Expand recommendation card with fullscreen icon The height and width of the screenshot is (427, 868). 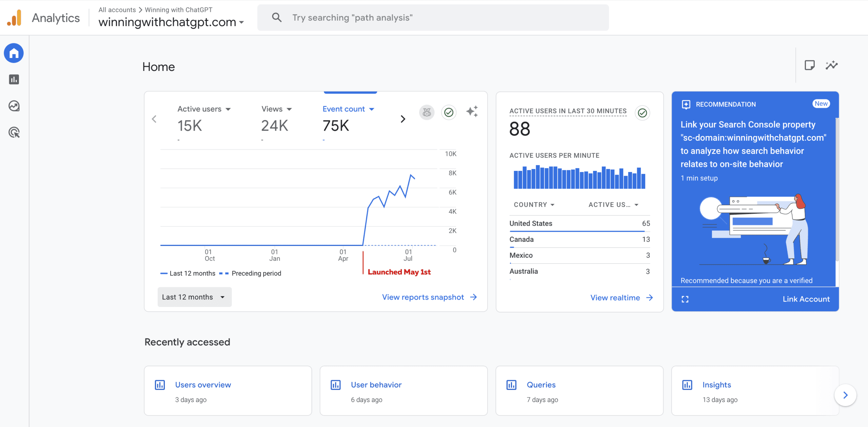tap(685, 299)
